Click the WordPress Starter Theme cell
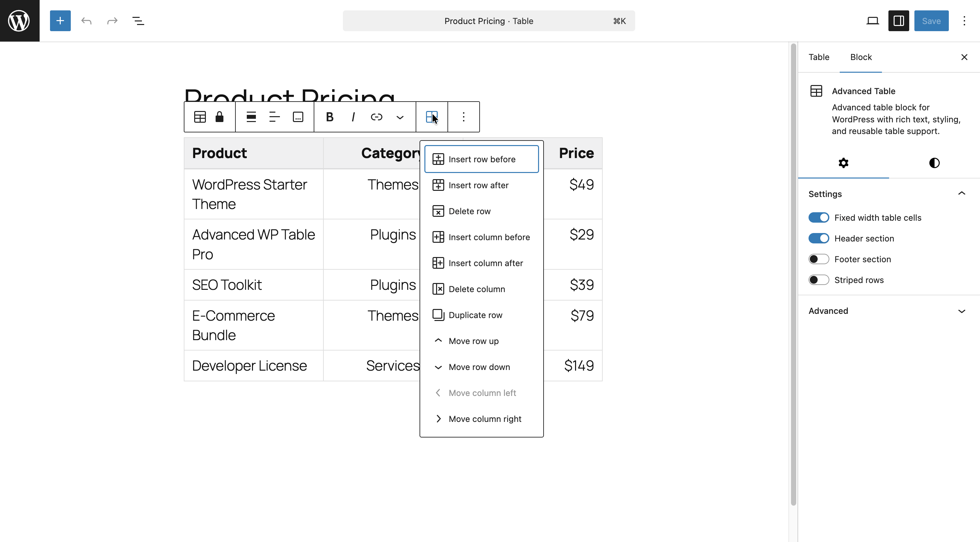Screen dimensions: 980x542 (x=254, y=194)
